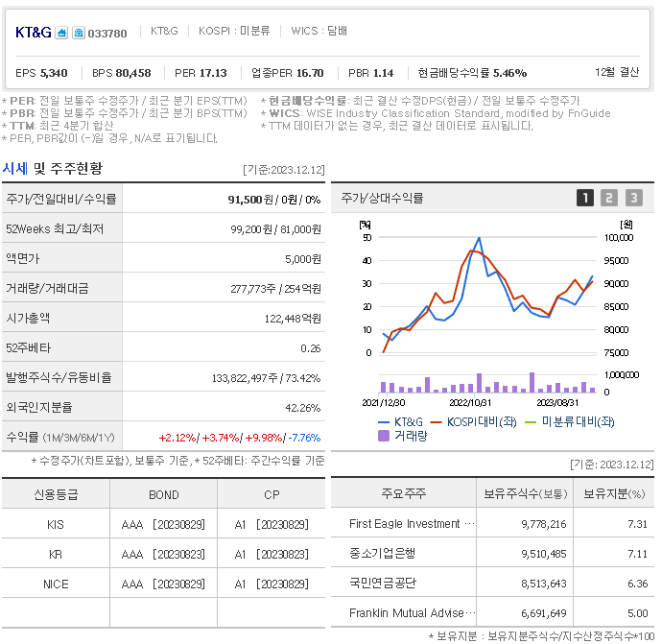The width and height of the screenshot is (662, 644).
Task: Click the KT&G blue legend line marker
Action: click(384, 422)
